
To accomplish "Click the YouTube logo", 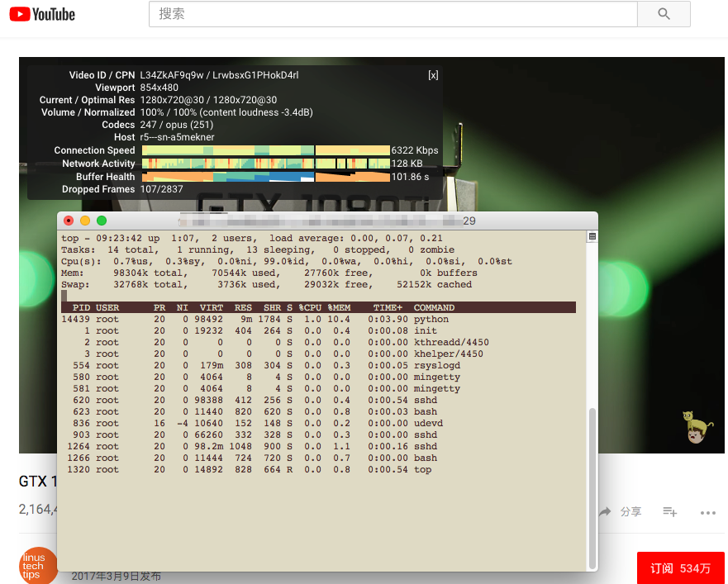I will [x=42, y=14].
